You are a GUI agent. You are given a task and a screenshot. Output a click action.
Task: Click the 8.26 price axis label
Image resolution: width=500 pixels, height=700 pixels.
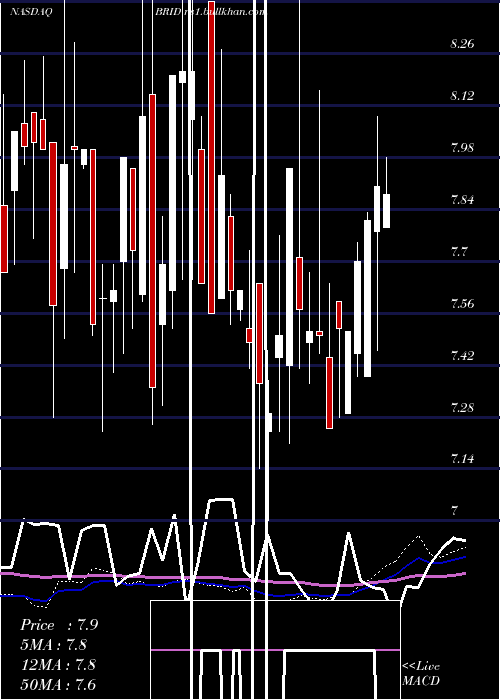point(462,44)
